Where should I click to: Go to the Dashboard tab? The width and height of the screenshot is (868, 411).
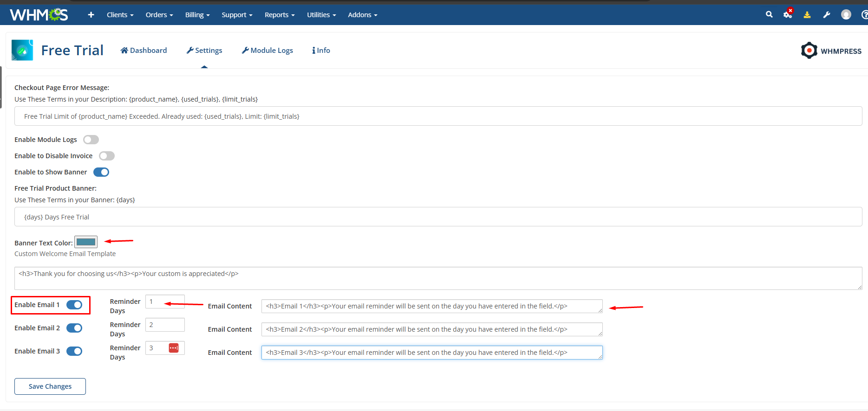point(144,51)
